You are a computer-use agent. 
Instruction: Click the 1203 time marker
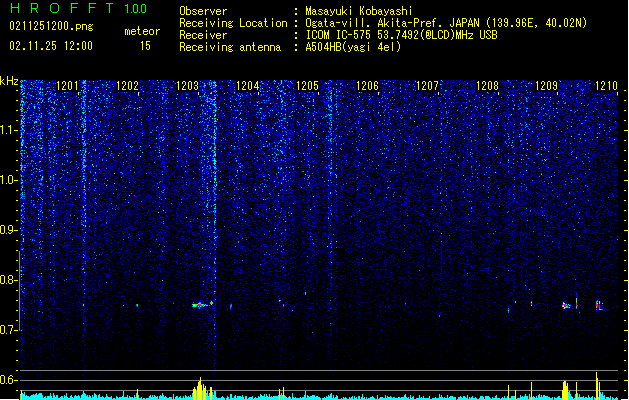[x=187, y=86]
